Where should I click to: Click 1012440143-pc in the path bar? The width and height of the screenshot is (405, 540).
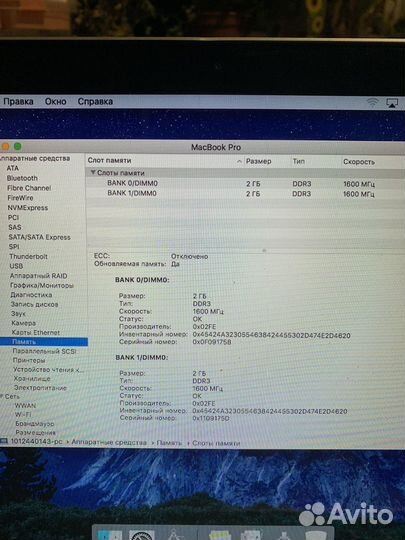(37, 442)
